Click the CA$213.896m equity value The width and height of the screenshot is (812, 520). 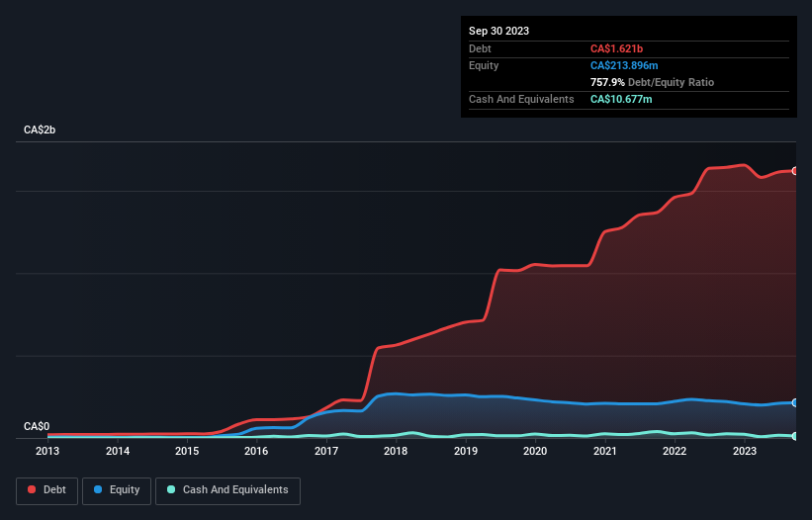click(624, 65)
